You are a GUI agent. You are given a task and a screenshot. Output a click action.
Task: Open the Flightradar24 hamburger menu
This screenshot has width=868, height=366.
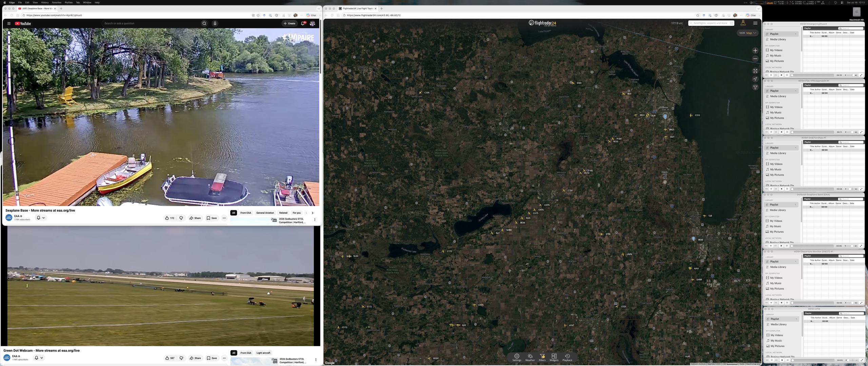(755, 23)
